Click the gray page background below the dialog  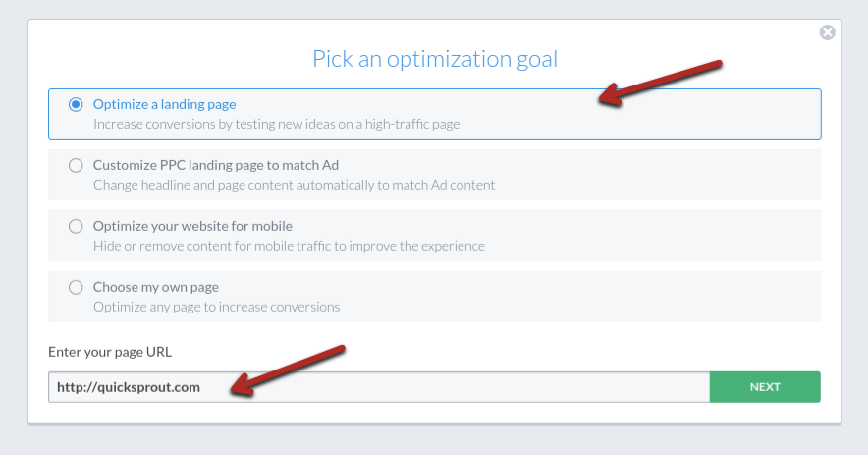coord(434,439)
